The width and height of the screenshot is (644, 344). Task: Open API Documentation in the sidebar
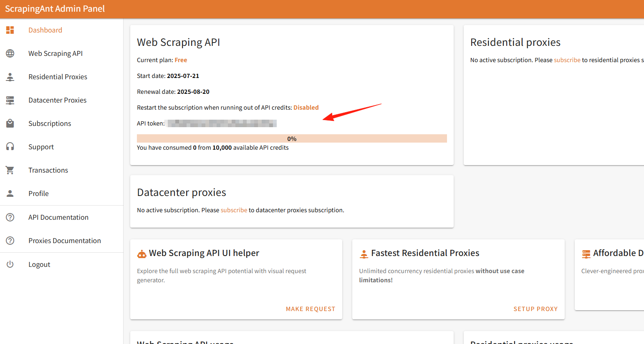coord(62,217)
